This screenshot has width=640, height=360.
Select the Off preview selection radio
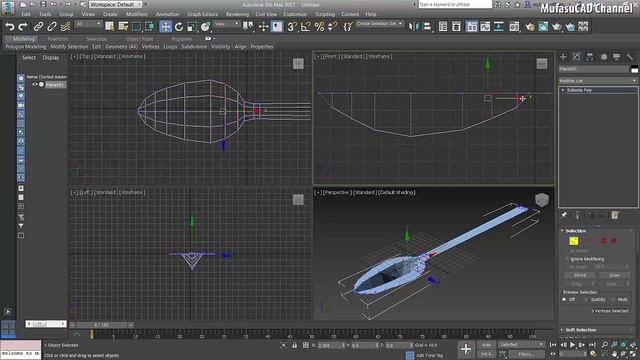coord(564,300)
